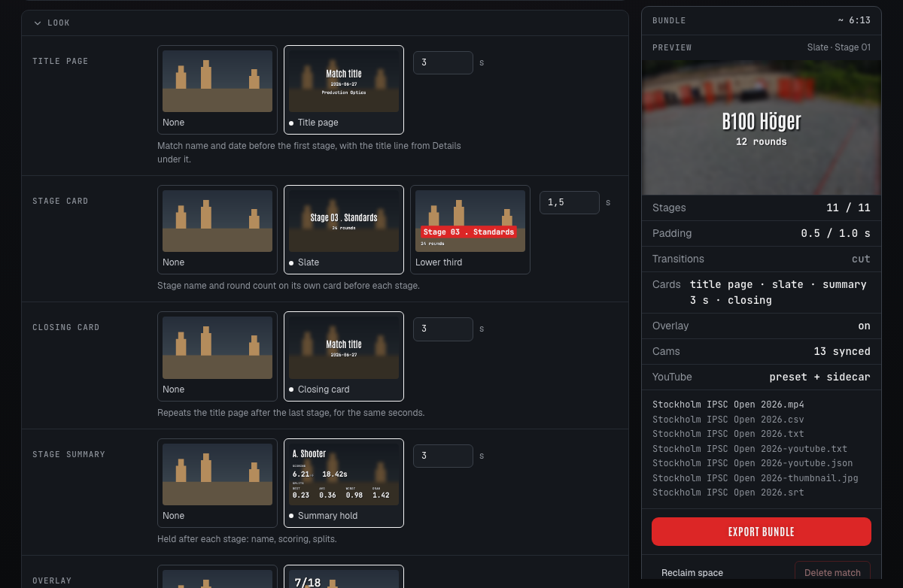Click the Transitions cut value
Screen dimensions: 903x588
861,259
